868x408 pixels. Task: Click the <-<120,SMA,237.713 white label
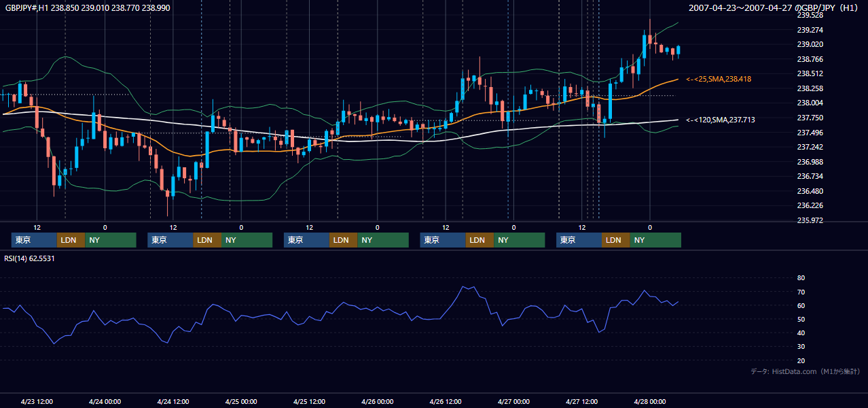tap(721, 120)
